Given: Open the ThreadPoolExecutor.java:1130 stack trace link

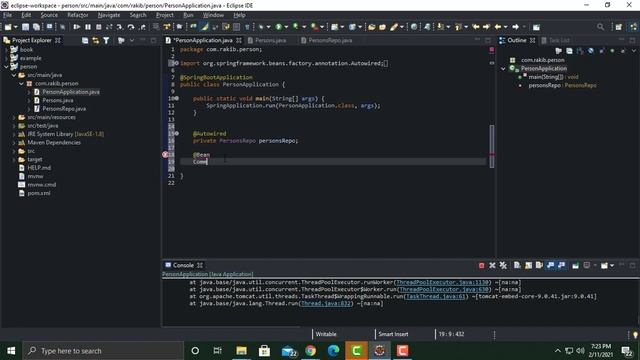Looking at the screenshot, I should [442, 282].
